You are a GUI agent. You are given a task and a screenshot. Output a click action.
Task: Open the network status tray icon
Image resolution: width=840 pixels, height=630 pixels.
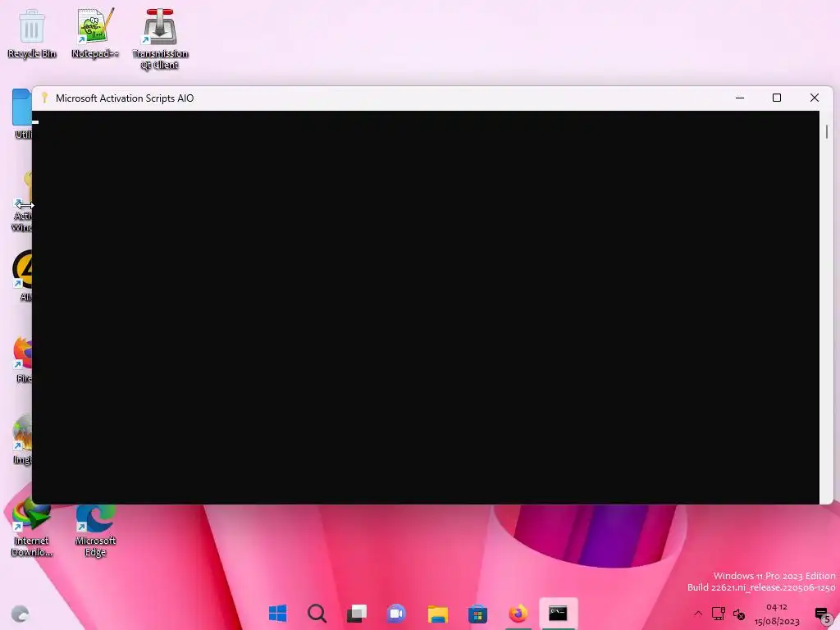click(x=718, y=614)
